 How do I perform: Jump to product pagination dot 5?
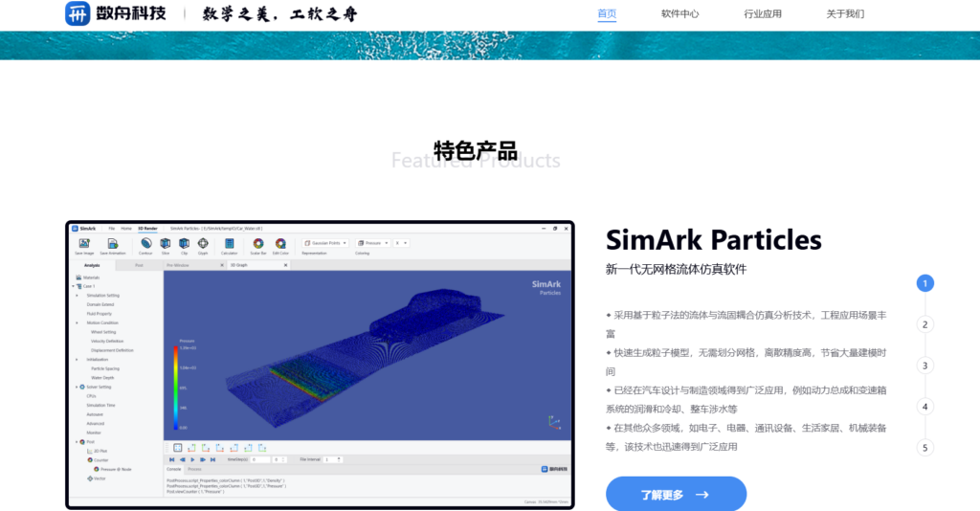pos(924,447)
